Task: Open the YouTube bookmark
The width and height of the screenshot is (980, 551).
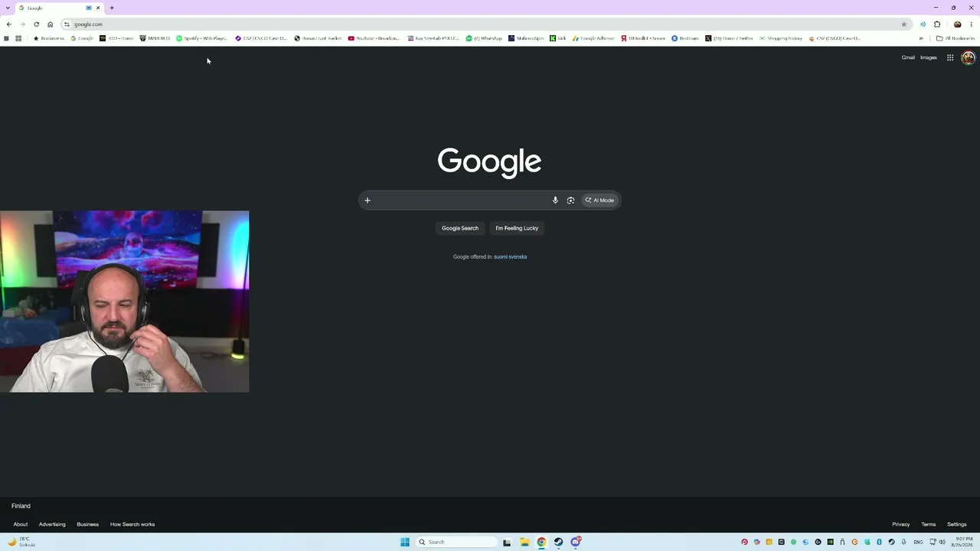Action: [374, 38]
